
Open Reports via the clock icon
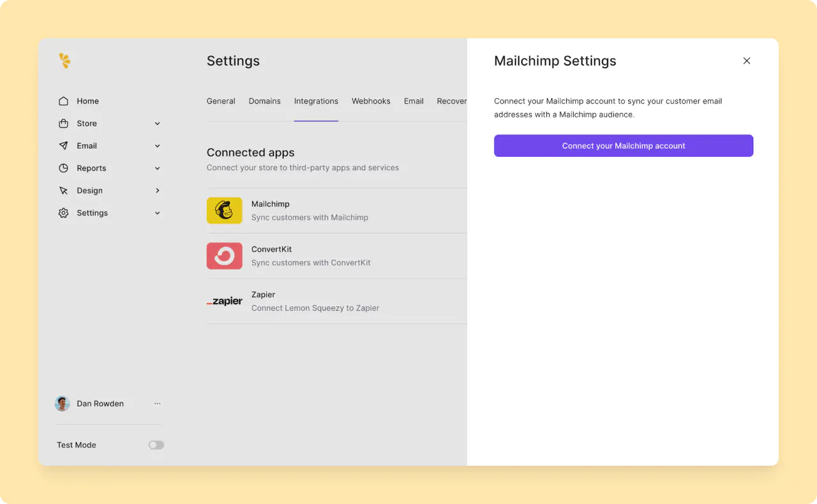64,168
